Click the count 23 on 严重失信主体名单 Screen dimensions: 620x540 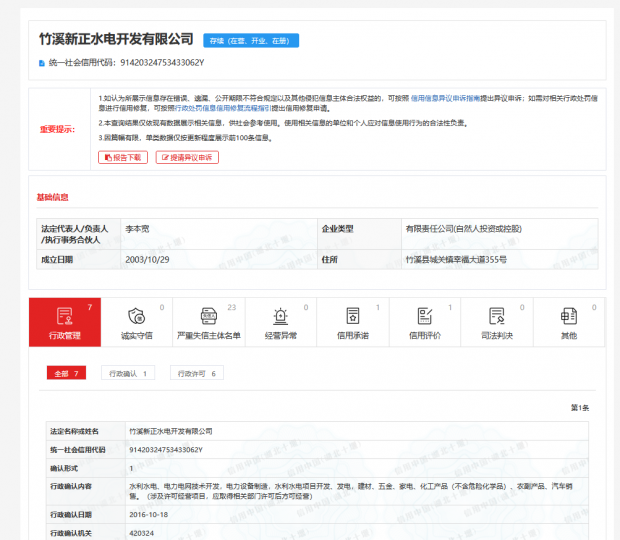(x=232, y=307)
